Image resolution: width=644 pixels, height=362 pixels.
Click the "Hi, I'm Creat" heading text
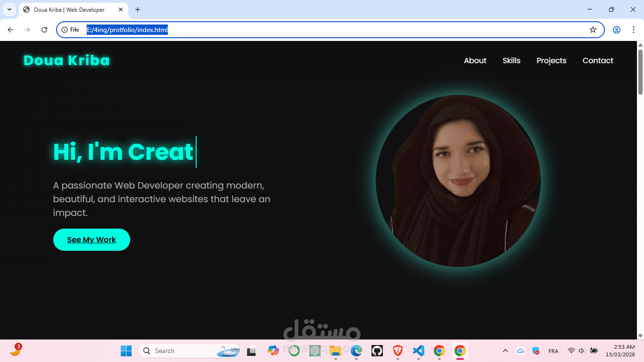click(123, 152)
